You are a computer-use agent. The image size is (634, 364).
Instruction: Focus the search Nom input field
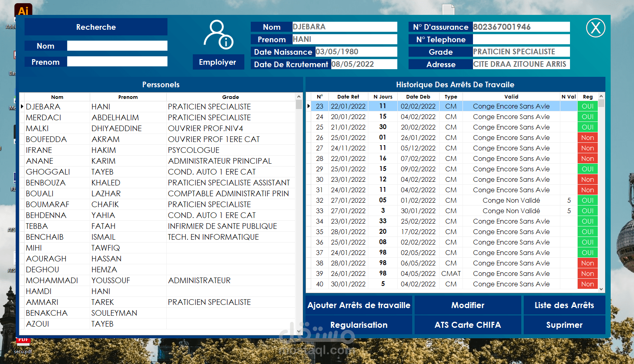point(117,46)
